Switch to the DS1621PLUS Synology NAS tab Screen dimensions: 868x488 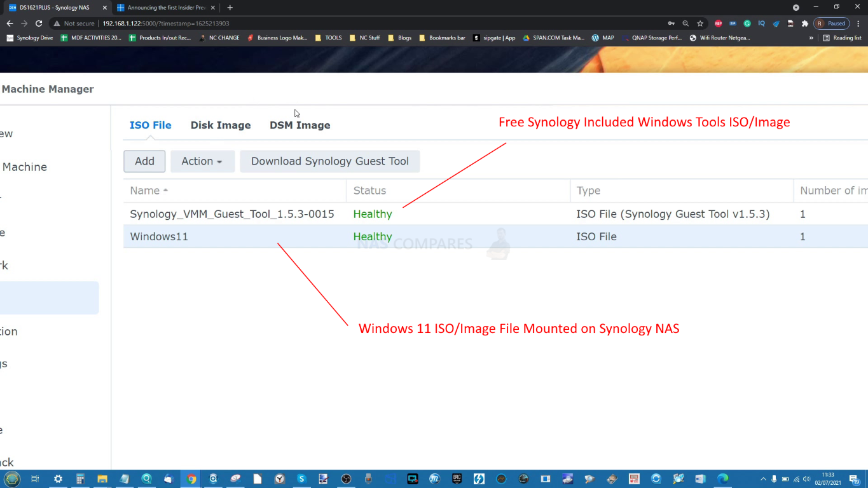[57, 8]
